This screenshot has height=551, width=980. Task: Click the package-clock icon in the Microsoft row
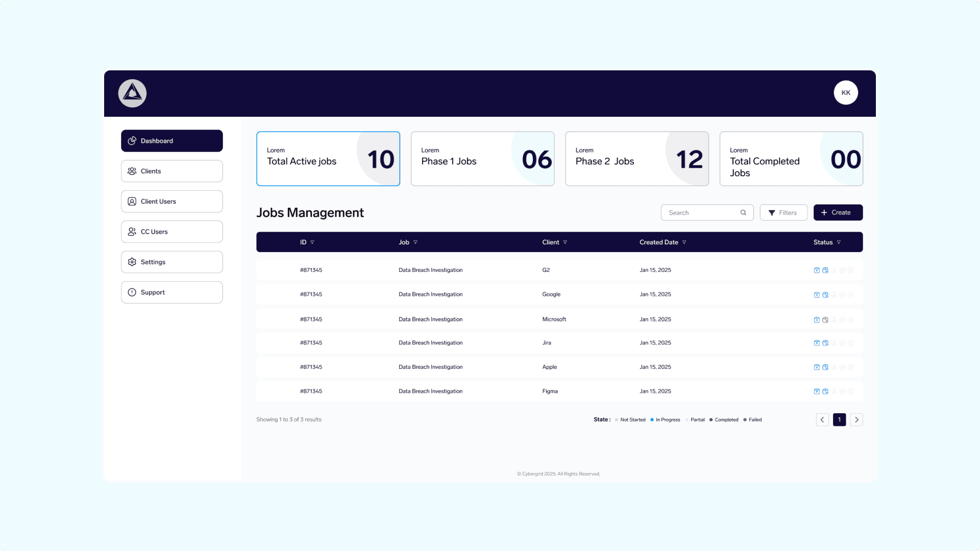pyautogui.click(x=825, y=320)
